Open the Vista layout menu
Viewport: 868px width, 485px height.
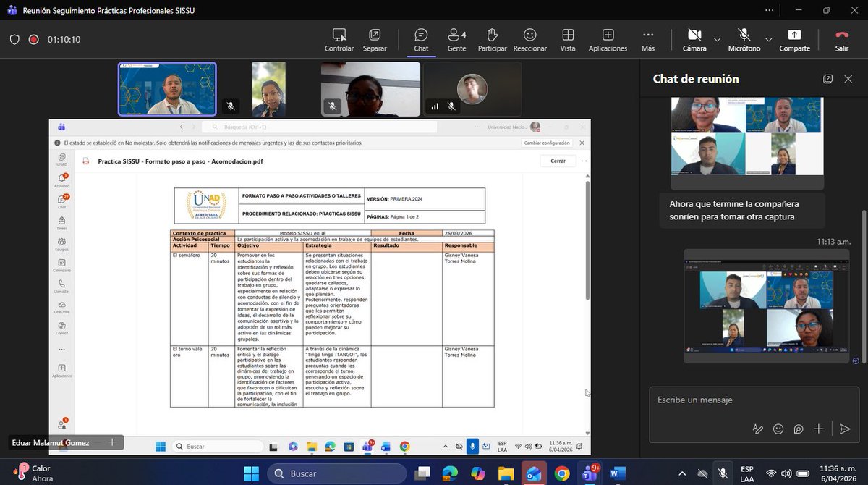[x=568, y=39]
